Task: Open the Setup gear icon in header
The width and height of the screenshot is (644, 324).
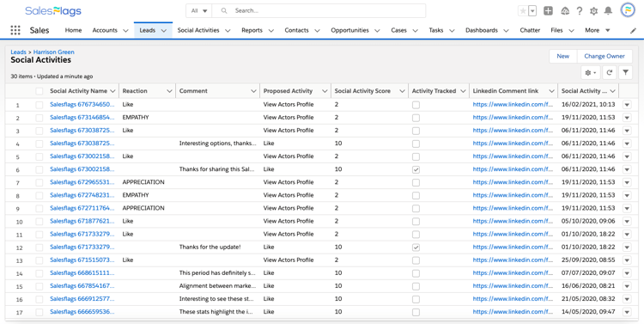Action: [593, 11]
